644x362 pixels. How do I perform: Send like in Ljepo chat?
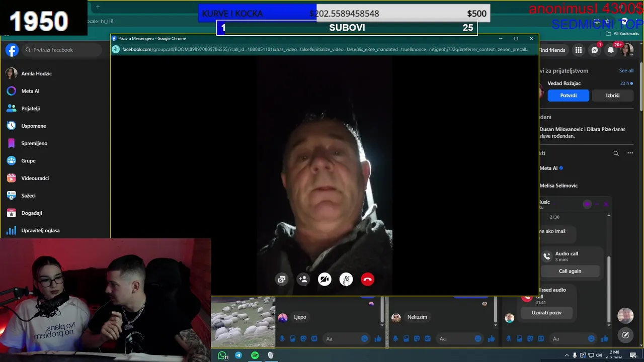coord(378,339)
